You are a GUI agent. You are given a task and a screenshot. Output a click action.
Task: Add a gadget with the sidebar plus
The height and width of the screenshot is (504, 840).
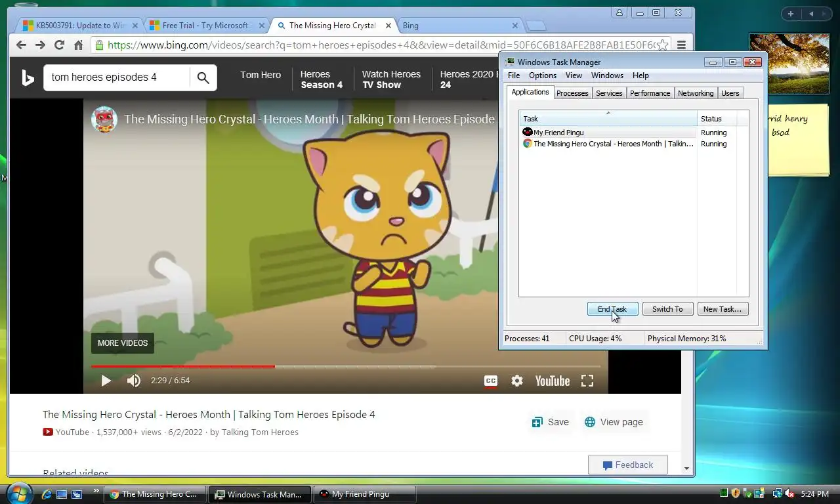point(790,14)
